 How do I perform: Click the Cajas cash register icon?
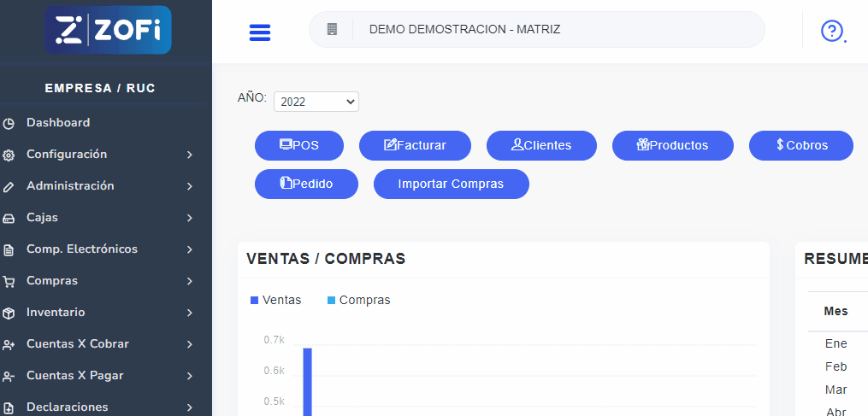9,218
